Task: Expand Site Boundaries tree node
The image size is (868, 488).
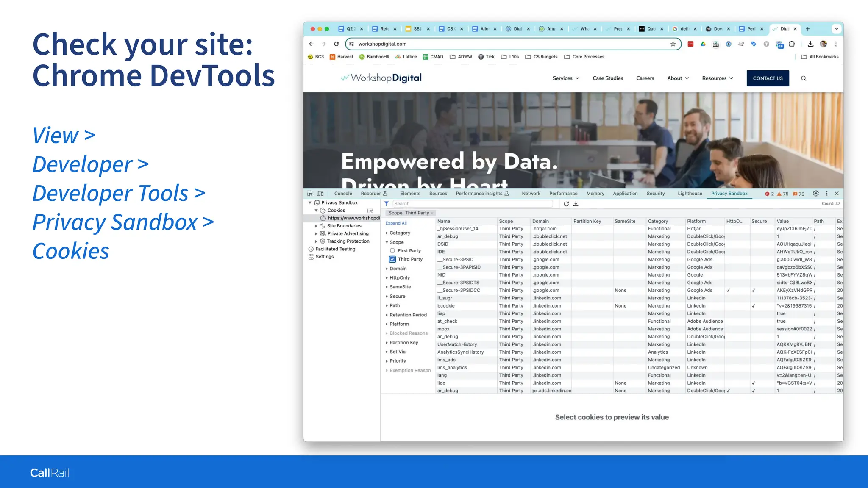Action: coord(316,226)
